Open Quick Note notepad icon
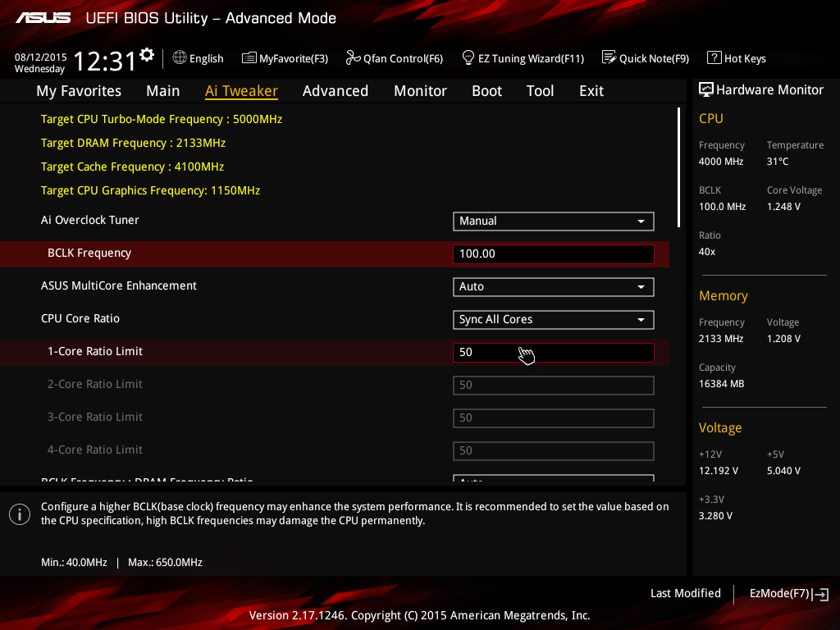 click(x=609, y=57)
